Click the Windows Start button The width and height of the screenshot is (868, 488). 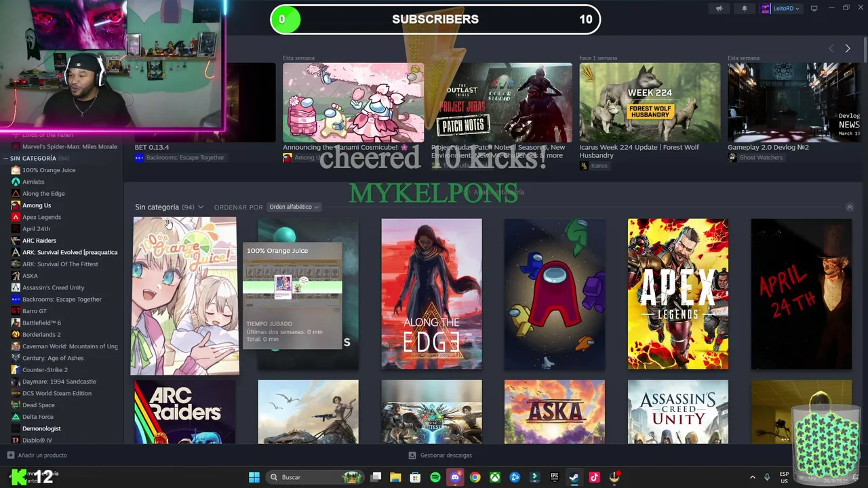[x=254, y=477]
